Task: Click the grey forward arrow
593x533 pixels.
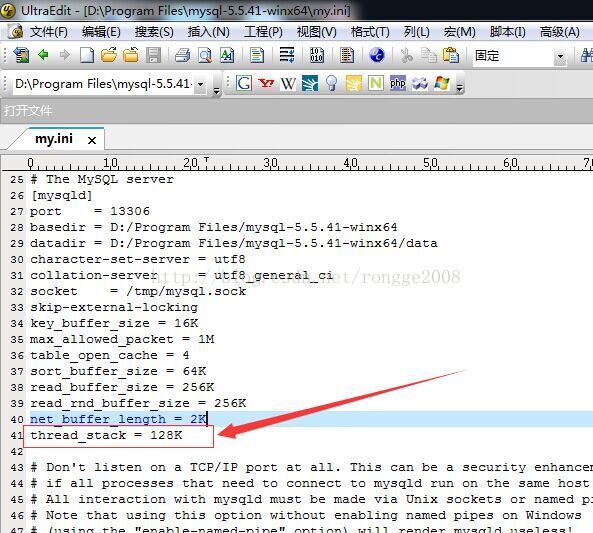Action: (x=65, y=55)
